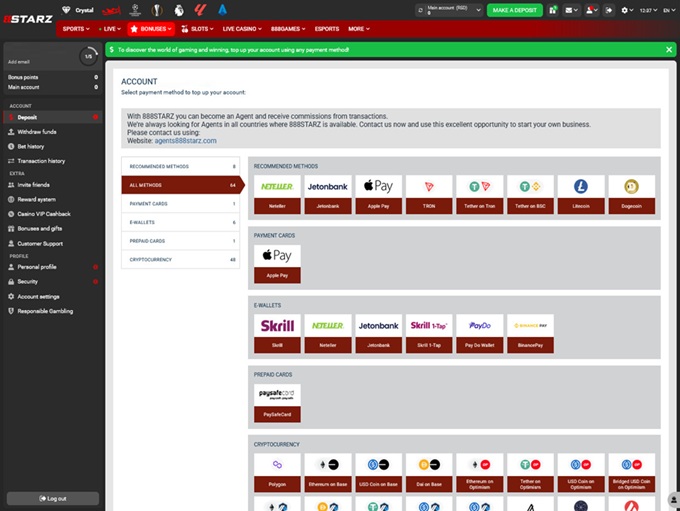This screenshot has height=511, width=680.
Task: Choose Dogecoin as deposit method
Action: click(630, 187)
